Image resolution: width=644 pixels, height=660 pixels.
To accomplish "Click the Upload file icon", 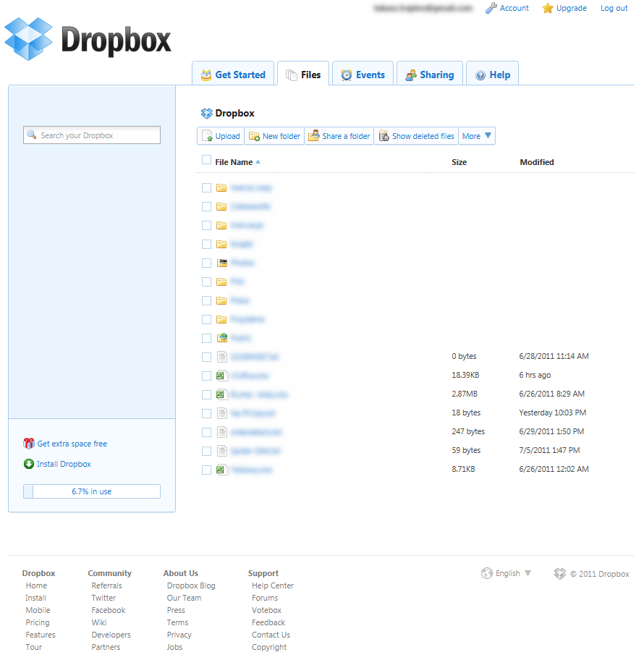I will (x=207, y=136).
